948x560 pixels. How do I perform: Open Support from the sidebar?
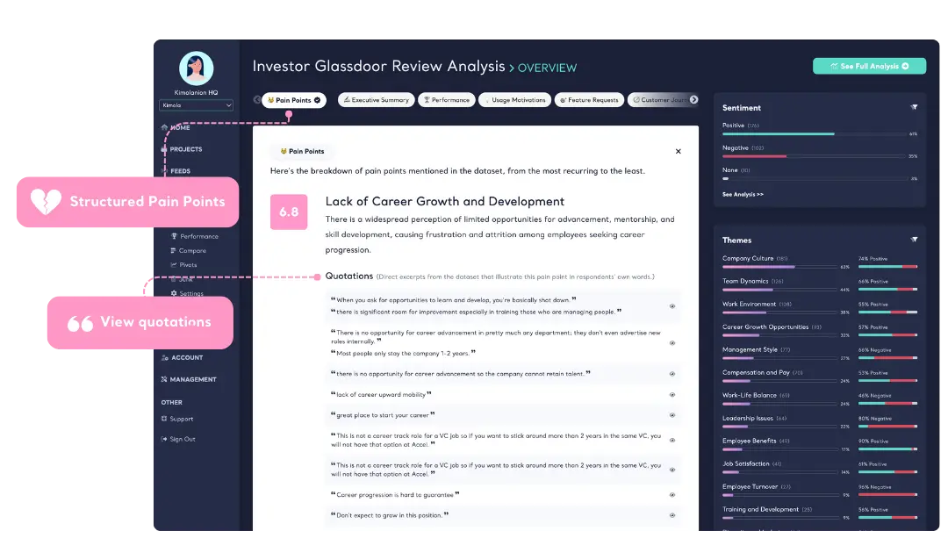pos(178,420)
